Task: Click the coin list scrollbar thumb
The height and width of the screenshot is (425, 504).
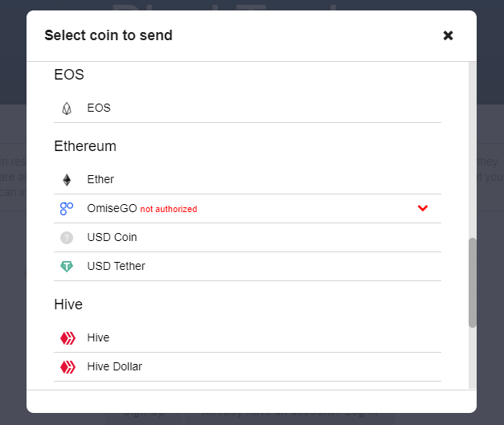Action: [x=472, y=283]
